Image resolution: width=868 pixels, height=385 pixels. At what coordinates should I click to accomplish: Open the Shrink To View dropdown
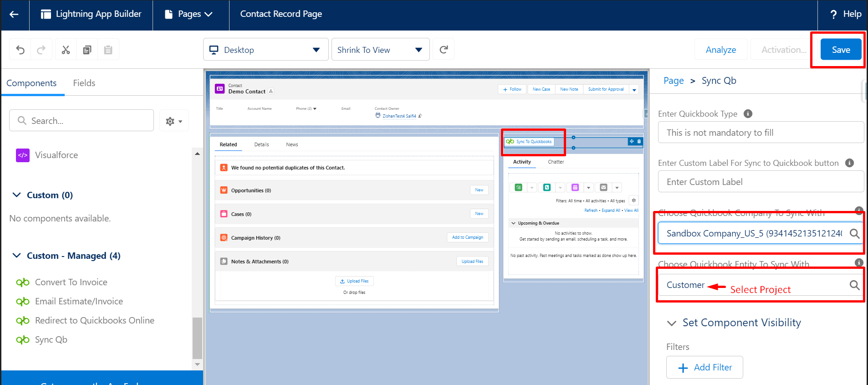coord(380,50)
